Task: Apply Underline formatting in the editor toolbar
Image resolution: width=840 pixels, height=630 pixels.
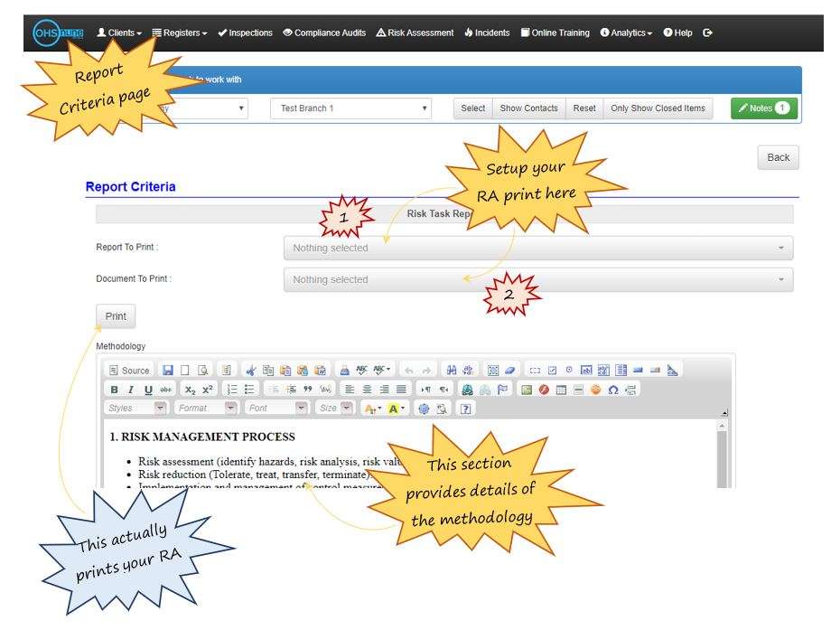Action: [148, 390]
